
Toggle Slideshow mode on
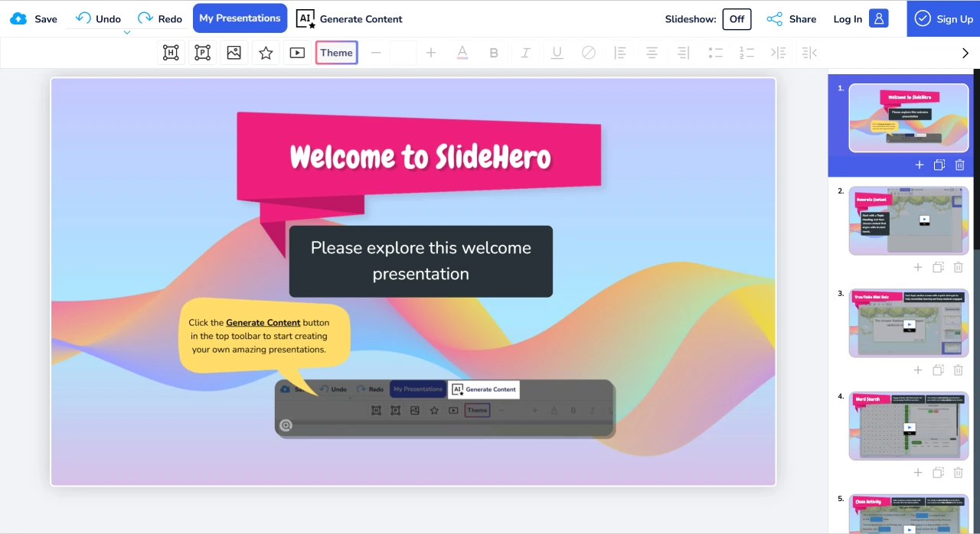737,19
